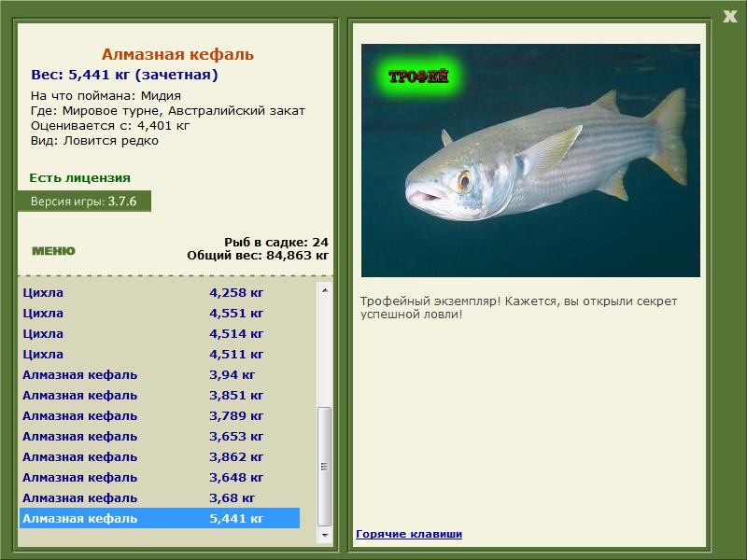Select Алмазная кефаль 3,653 кг row
747x560 pixels.
(x=160, y=436)
